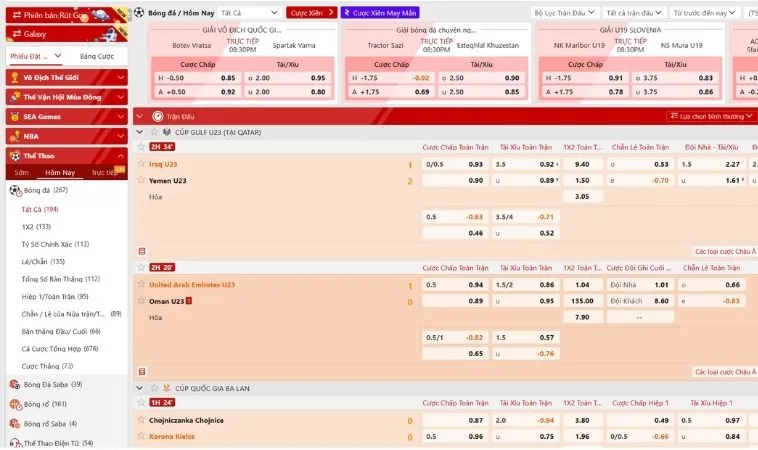This screenshot has width=758, height=450.
Task: Open the Bộ Lọc Trận Đấu dropdown
Action: click(x=564, y=13)
